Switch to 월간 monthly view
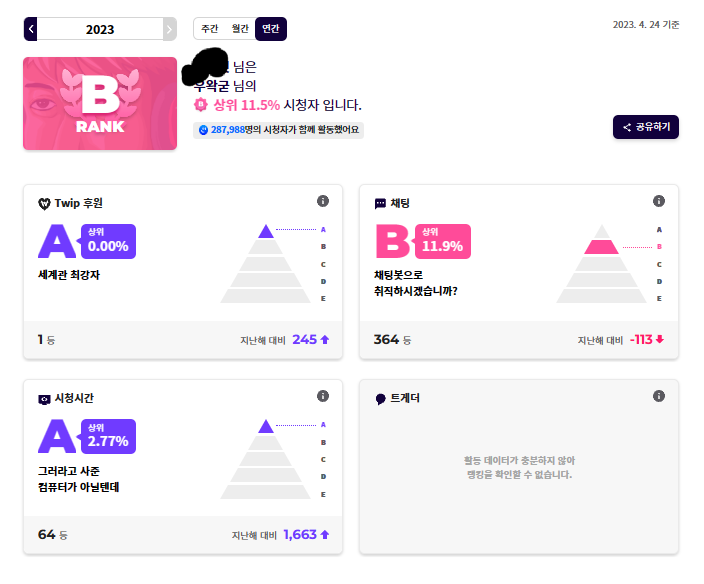 [x=239, y=29]
